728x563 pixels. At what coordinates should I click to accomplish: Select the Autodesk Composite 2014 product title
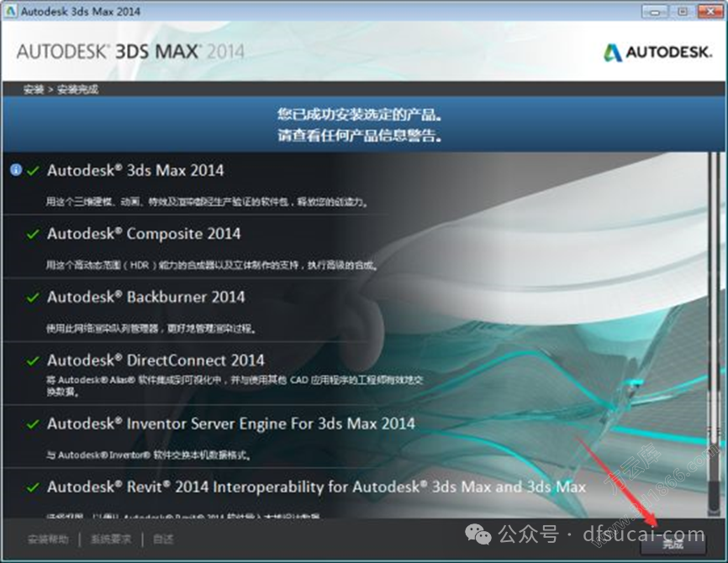(144, 234)
